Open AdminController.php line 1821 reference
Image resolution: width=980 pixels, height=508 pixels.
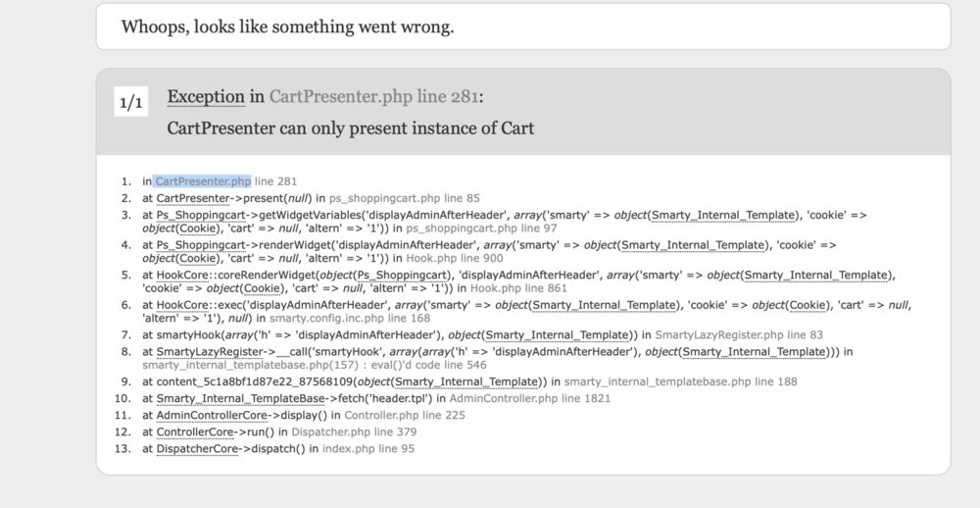click(530, 398)
